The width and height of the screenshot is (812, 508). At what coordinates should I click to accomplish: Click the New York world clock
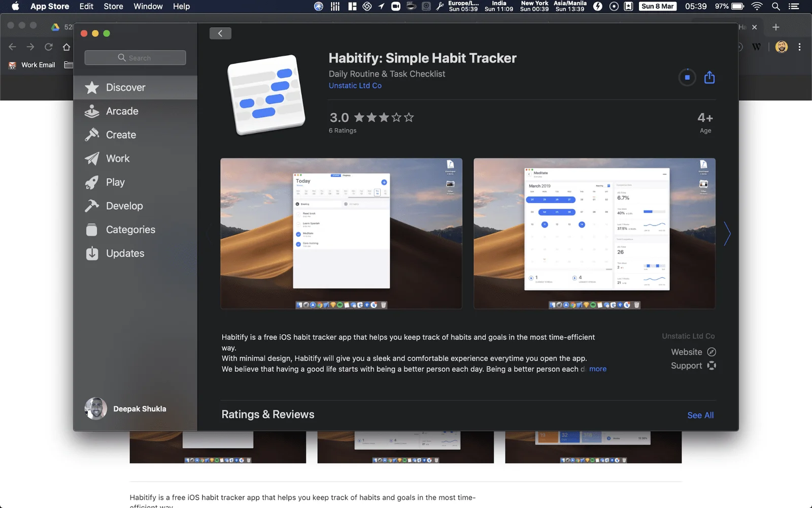(x=534, y=6)
